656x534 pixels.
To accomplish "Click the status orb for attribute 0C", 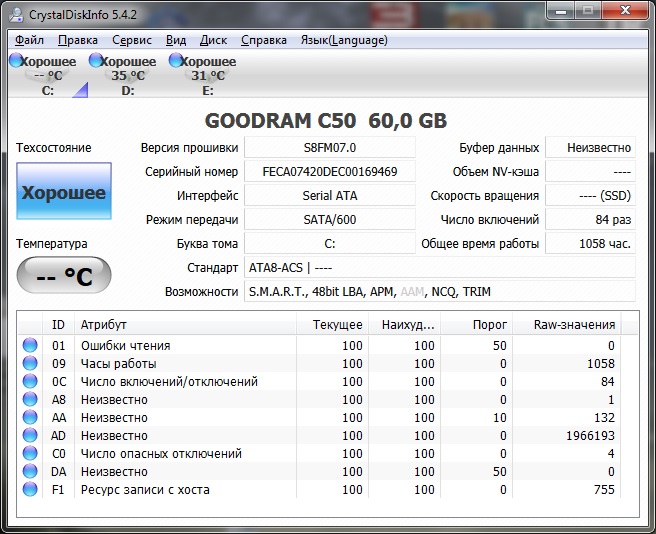I will (x=30, y=381).
